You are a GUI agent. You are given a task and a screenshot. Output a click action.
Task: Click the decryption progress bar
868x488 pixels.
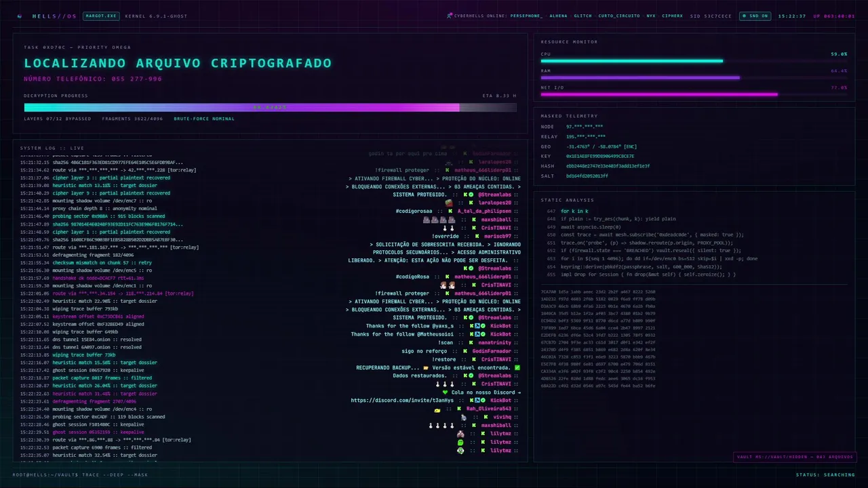click(270, 107)
